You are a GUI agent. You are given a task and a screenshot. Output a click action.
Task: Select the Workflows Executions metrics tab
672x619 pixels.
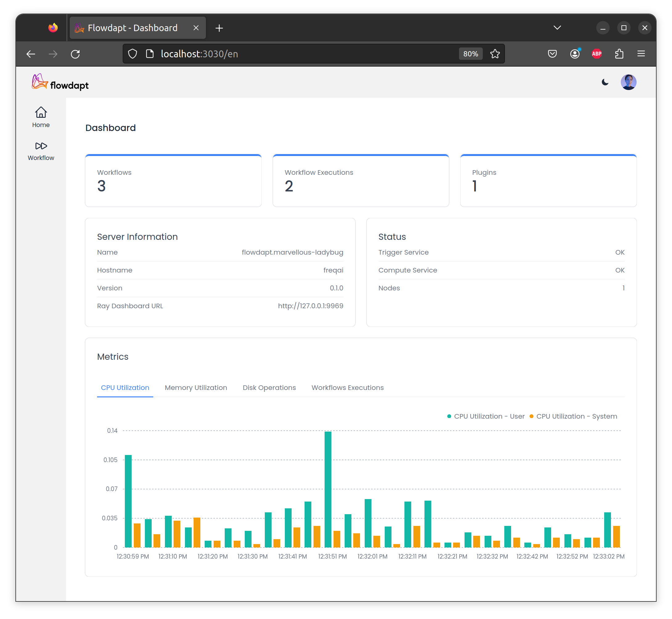[x=347, y=387]
